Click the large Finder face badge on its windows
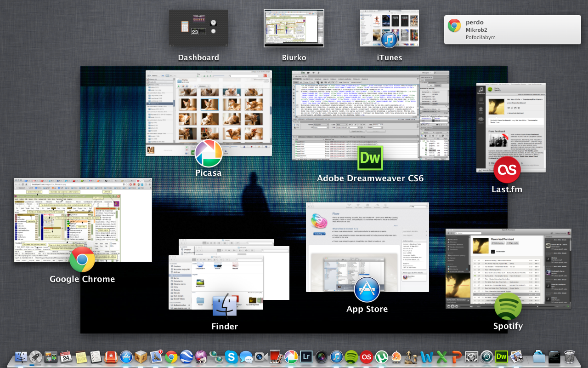The image size is (588, 368). [225, 306]
